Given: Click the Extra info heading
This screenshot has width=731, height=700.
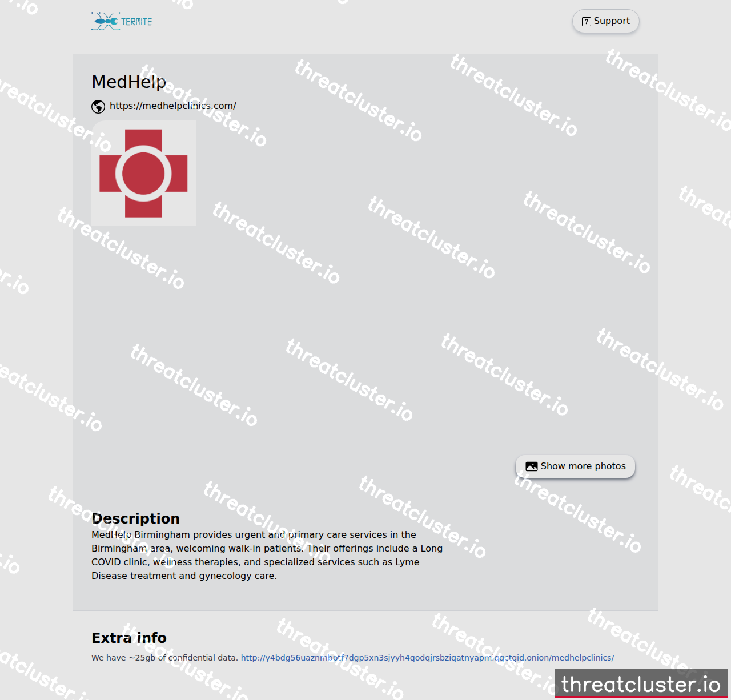Looking at the screenshot, I should [x=129, y=638].
